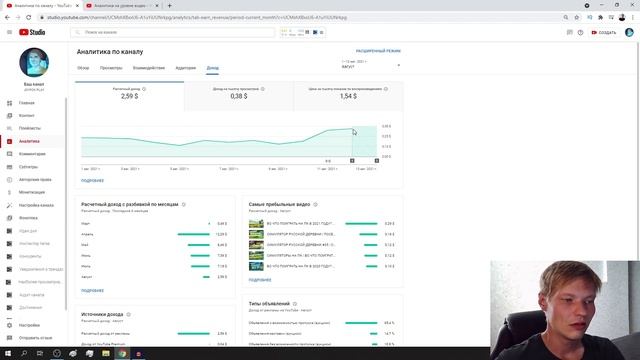Screen dimensions: 640x360
Task: Open the channel avatar above Ваш канал
Action: (34, 62)
